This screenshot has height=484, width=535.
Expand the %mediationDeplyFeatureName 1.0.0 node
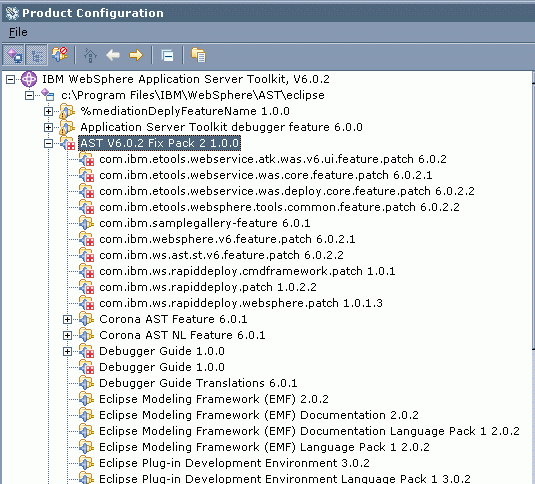(48, 111)
